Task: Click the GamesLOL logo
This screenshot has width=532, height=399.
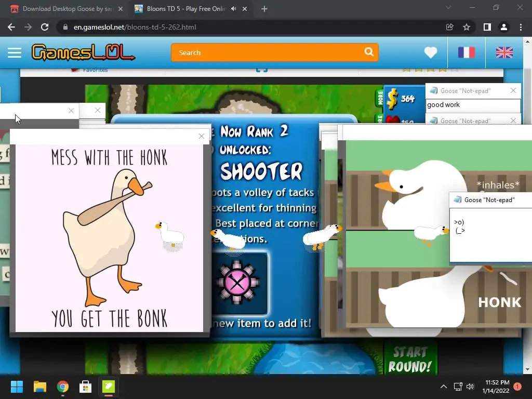Action: click(84, 52)
